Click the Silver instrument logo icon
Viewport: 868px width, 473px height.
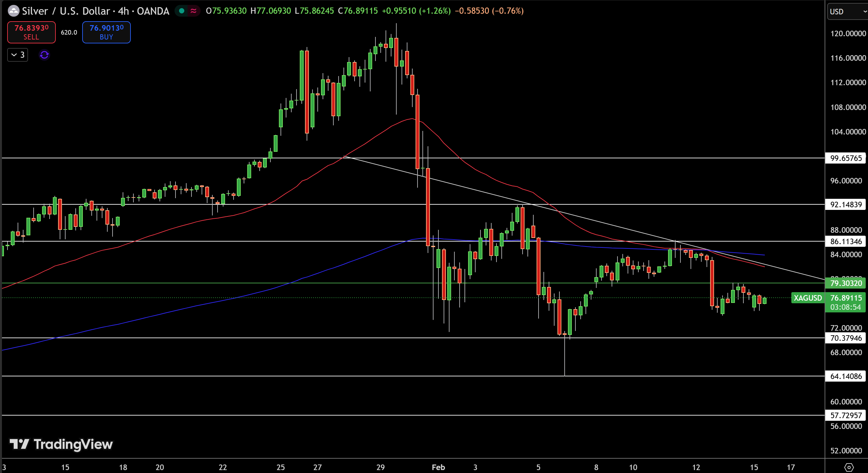click(14, 11)
